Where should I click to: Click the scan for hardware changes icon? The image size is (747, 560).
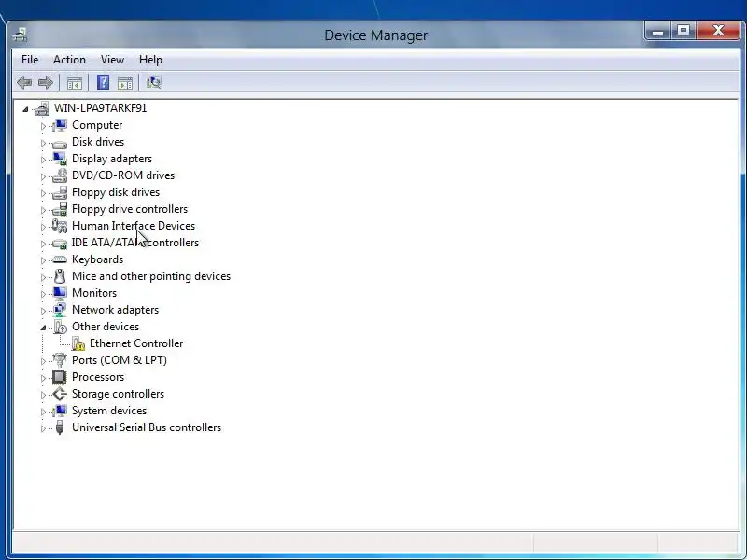click(154, 83)
